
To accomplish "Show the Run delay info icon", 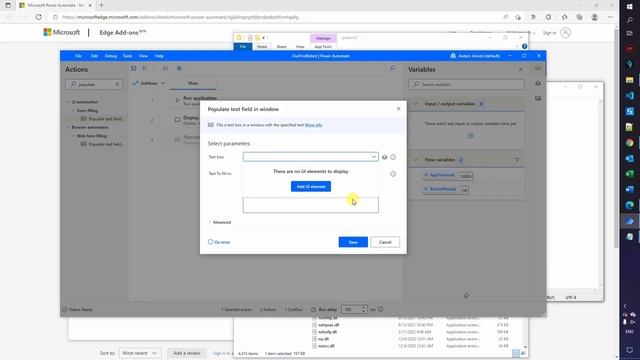I will tap(380, 309).
